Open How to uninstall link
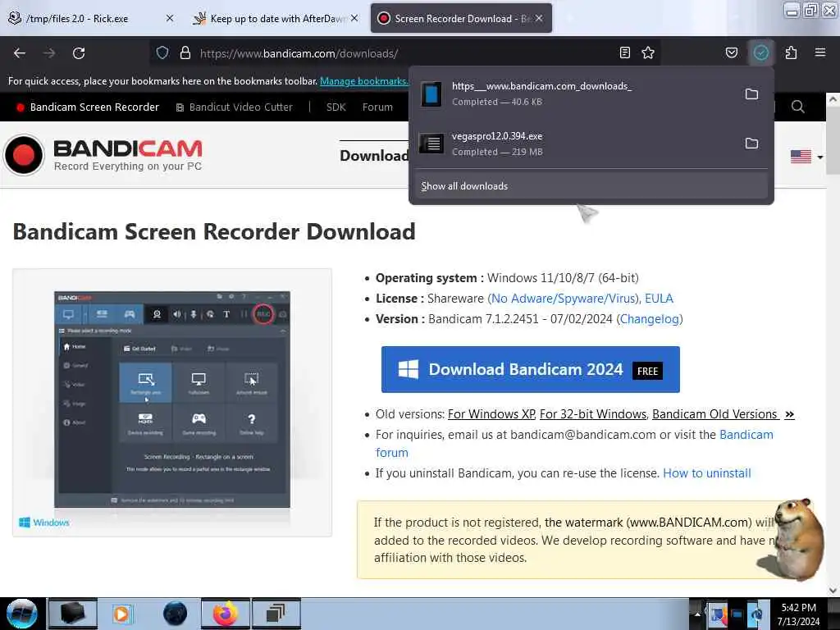The image size is (840, 630). point(707,473)
